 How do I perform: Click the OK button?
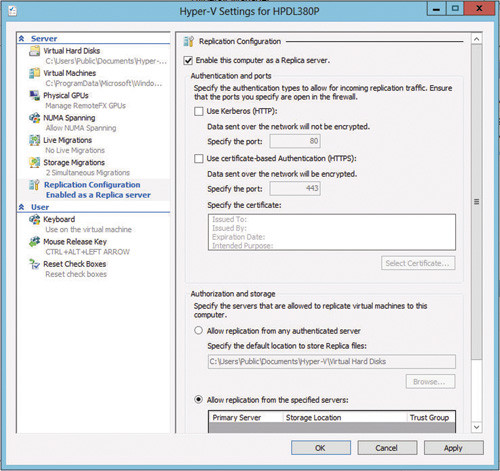[321, 448]
